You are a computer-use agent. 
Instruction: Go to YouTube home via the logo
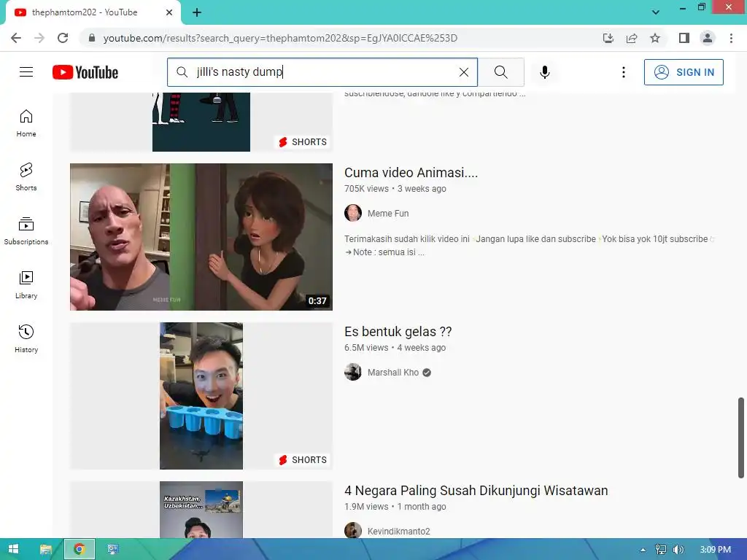85,72
